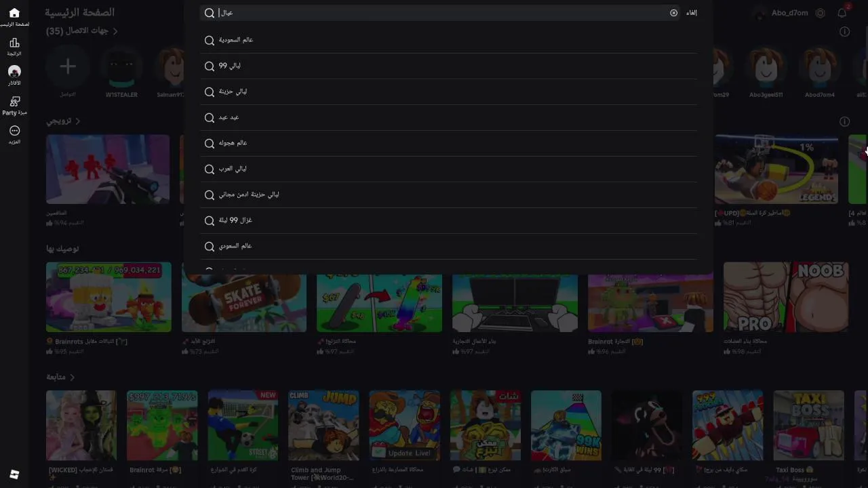Open Update Live wrestling game thumbnail
The width and height of the screenshot is (868, 488).
pos(405,426)
